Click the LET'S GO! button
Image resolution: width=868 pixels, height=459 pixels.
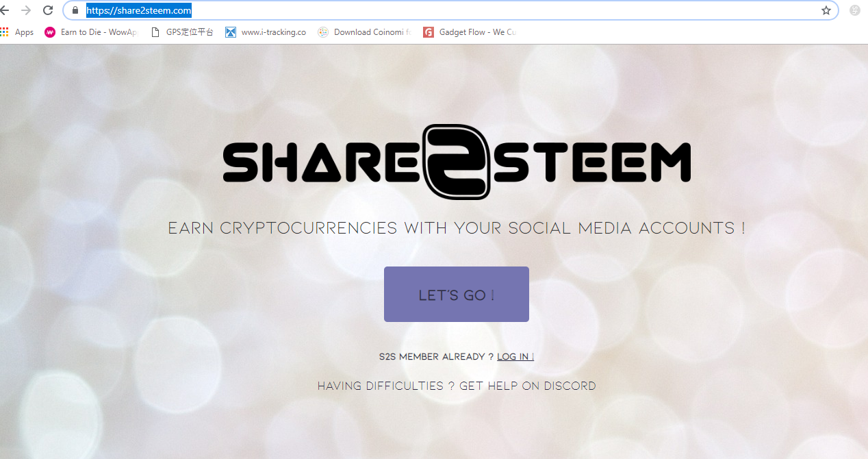457,295
